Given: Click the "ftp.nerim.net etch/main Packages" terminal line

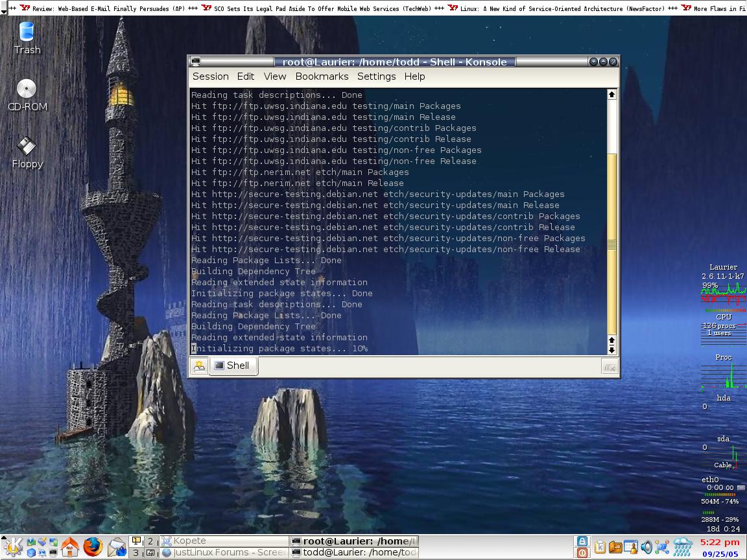Looking at the screenshot, I should [x=300, y=172].
